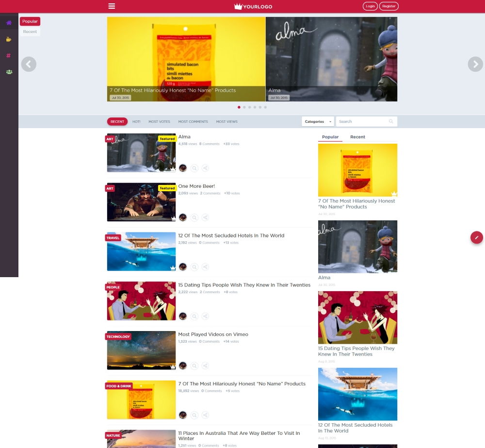The height and width of the screenshot is (448, 485).
Task: Open the coffee mug sidebar icon
Action: [x=9, y=39]
